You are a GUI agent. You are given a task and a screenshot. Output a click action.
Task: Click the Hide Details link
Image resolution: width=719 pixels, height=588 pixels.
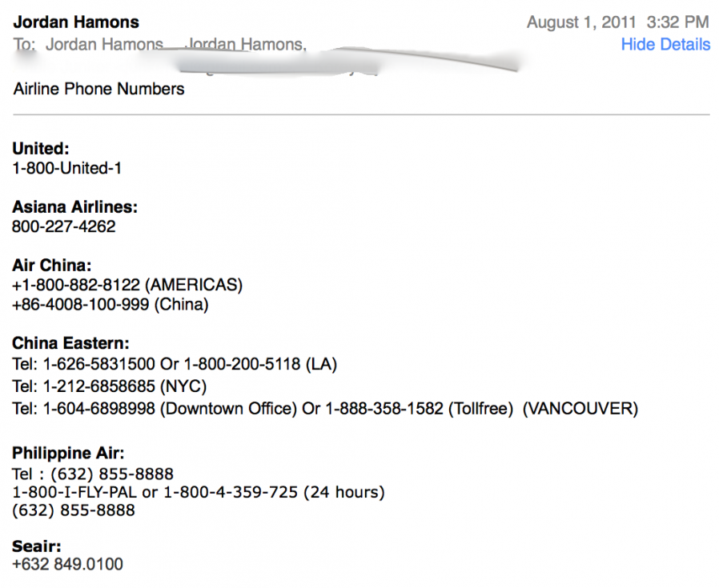tap(665, 45)
